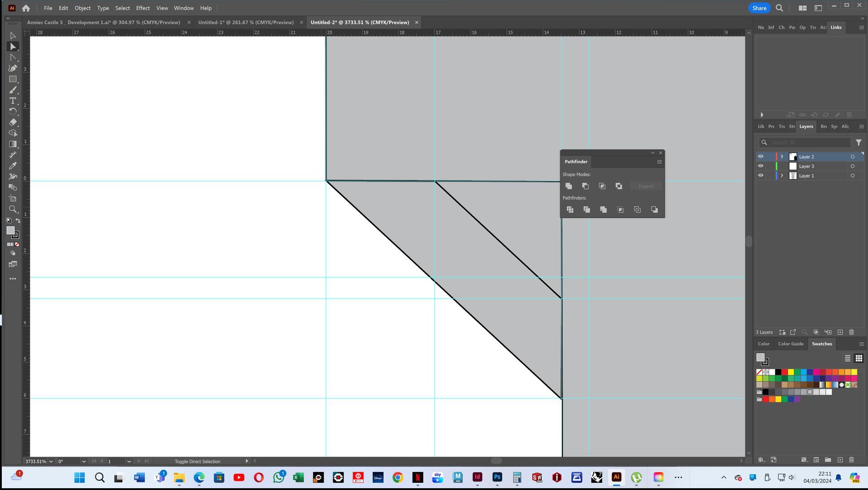Screen dimensions: 868x490
Task: Select the Type tool
Action: coord(13,100)
